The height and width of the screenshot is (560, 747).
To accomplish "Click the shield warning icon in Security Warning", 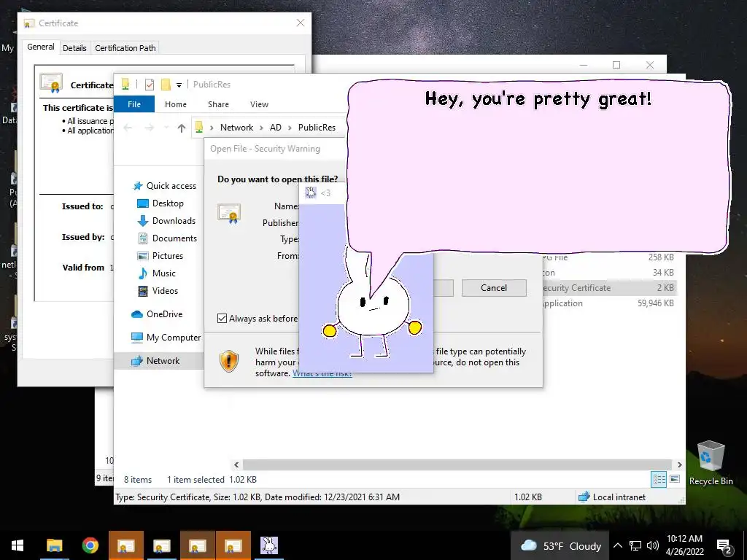I will [x=229, y=362].
